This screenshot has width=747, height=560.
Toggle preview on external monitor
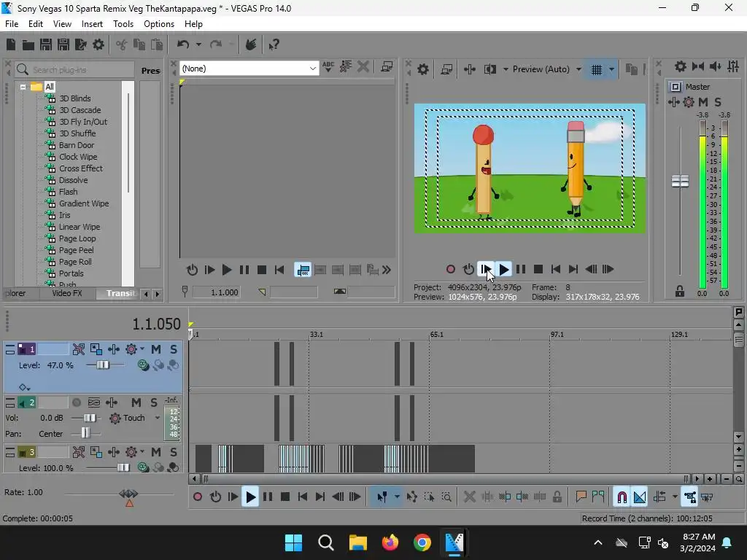coord(446,69)
